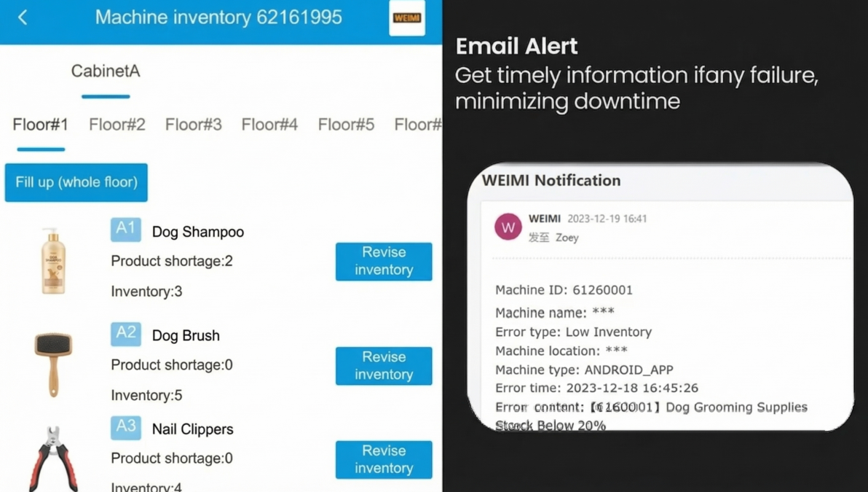Revise inventory for Nail Clippers
Viewport: 868px width, 492px height.
(x=384, y=459)
